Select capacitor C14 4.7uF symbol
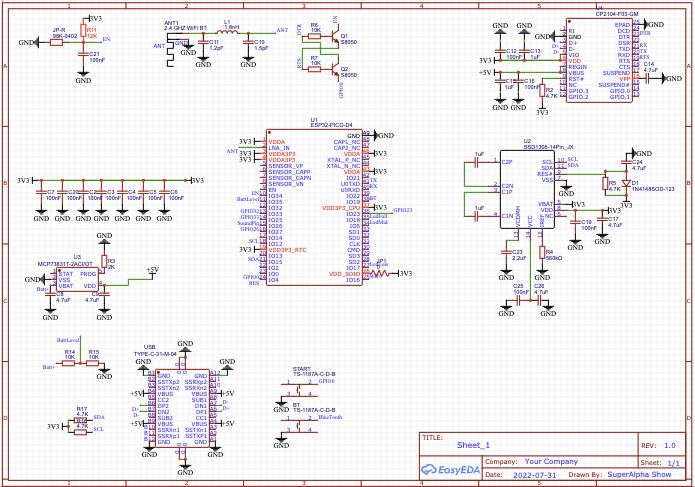Screen dimensions: 695x487 (x=648, y=78)
